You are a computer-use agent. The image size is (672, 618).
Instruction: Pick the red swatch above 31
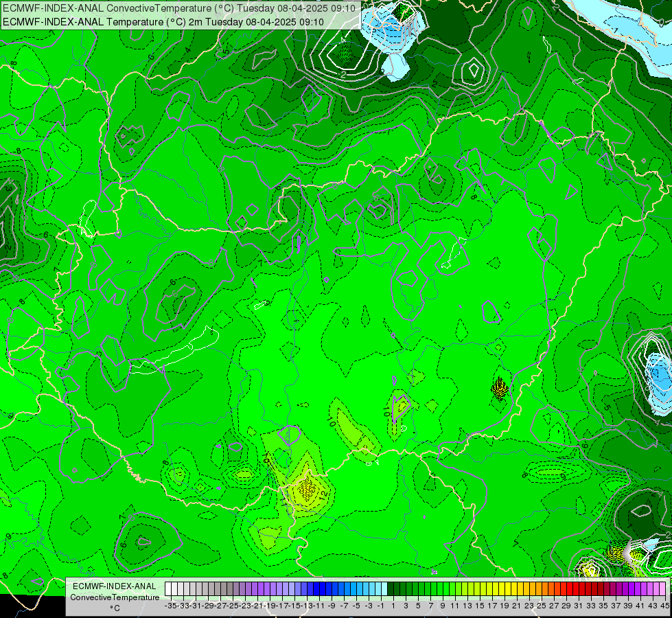pos(576,589)
